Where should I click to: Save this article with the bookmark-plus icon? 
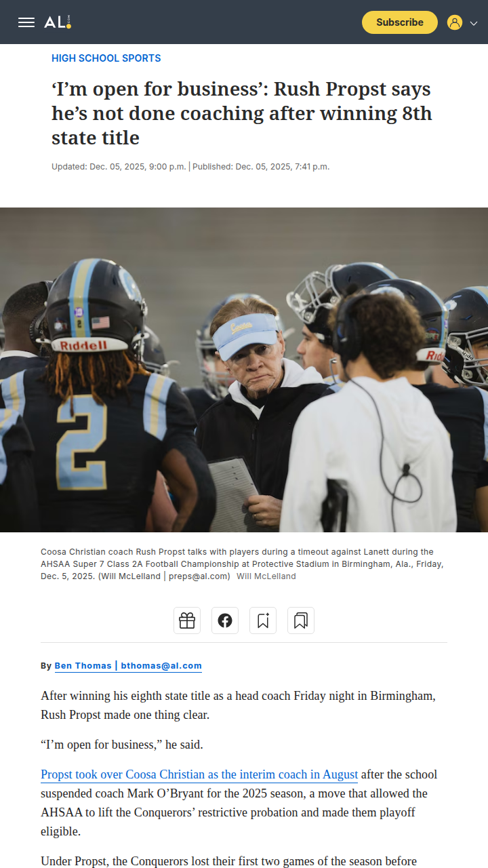pos(263,620)
